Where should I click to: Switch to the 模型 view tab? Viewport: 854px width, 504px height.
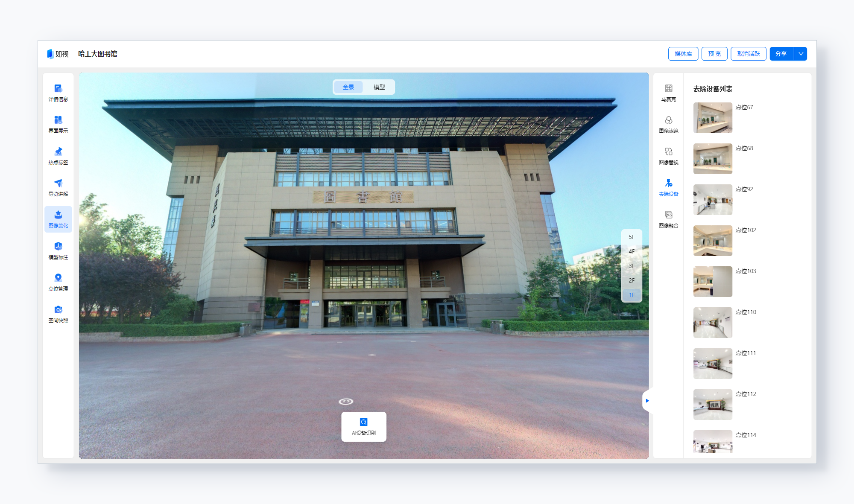[x=379, y=87]
